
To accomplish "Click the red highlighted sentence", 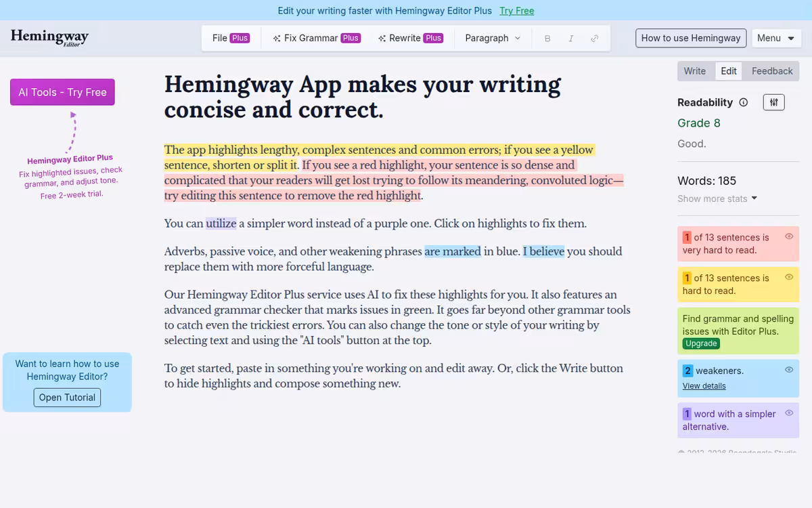I will (394, 180).
